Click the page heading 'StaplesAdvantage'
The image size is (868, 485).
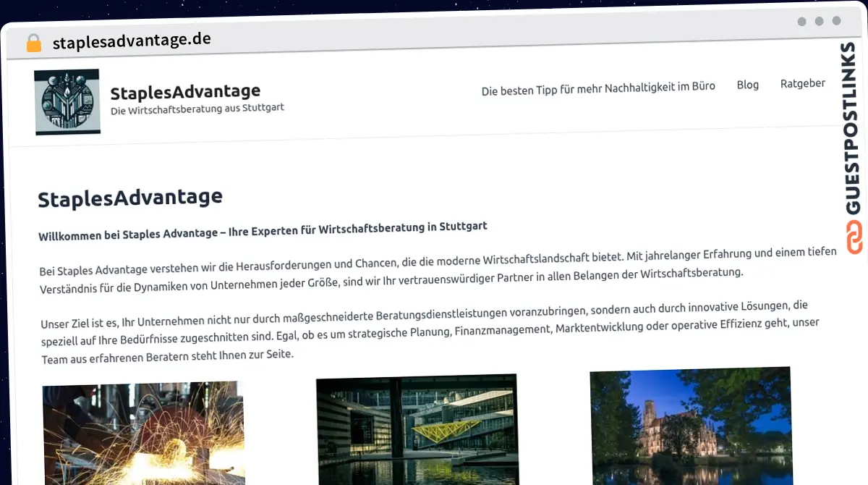pos(130,198)
